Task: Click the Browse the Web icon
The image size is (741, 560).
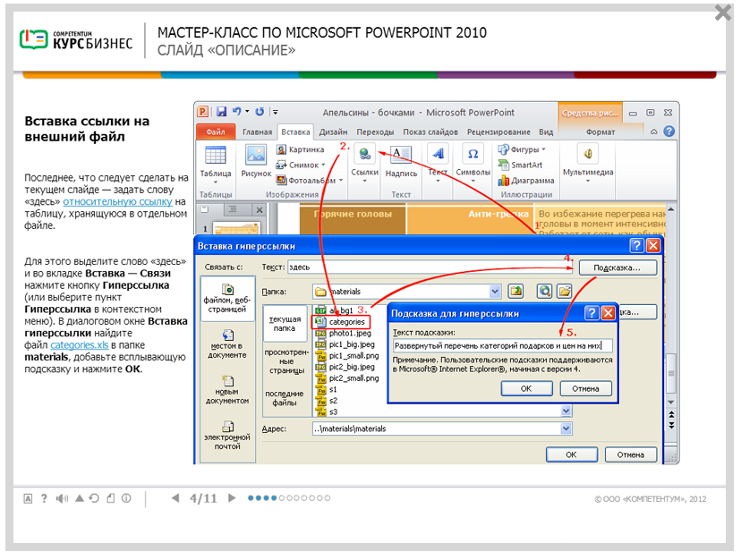Action: pyautogui.click(x=544, y=291)
